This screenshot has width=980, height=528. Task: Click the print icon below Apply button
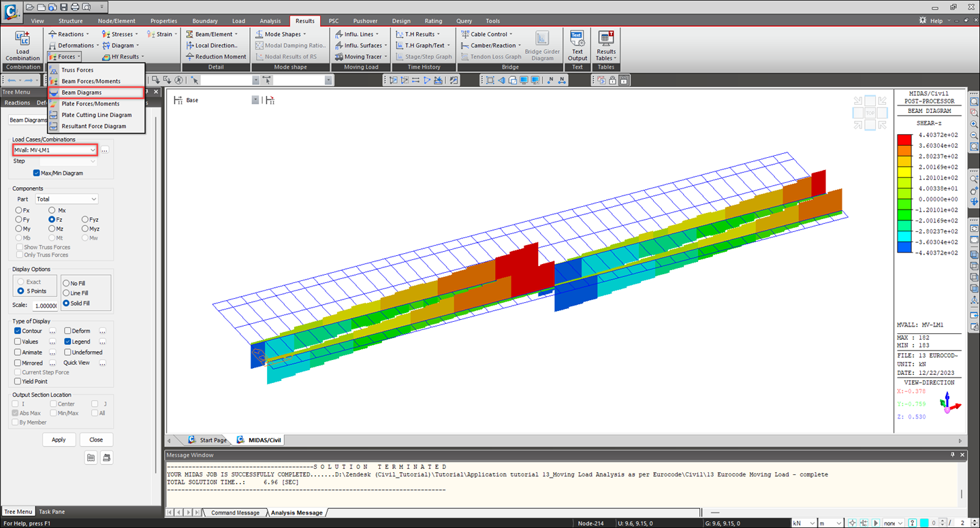[x=106, y=458]
